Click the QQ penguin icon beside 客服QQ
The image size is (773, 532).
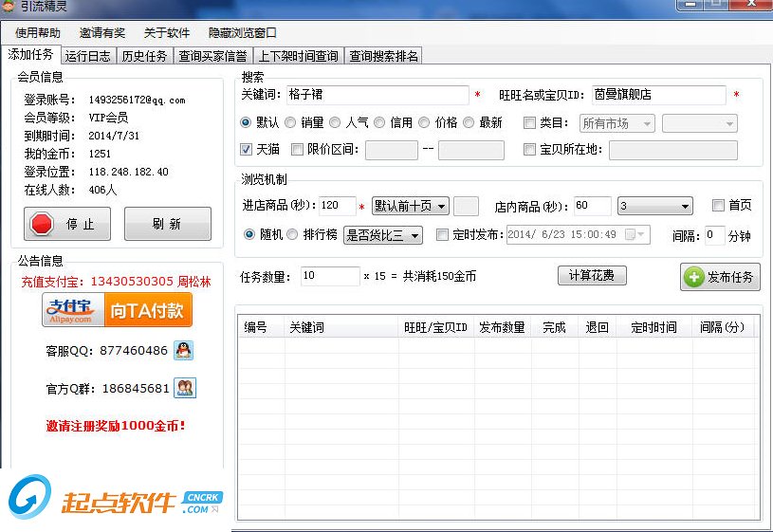coord(184,350)
